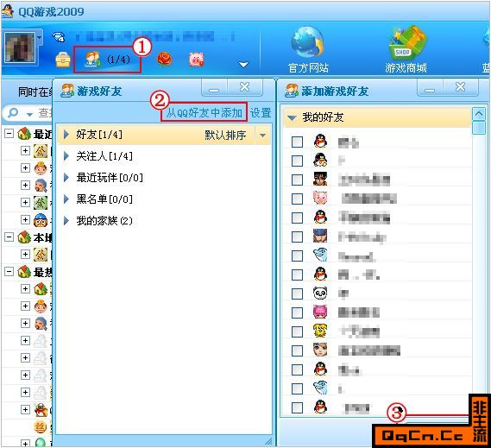Select the checkbox next to pink-haired avatar
491x448 pixels.
(x=297, y=312)
